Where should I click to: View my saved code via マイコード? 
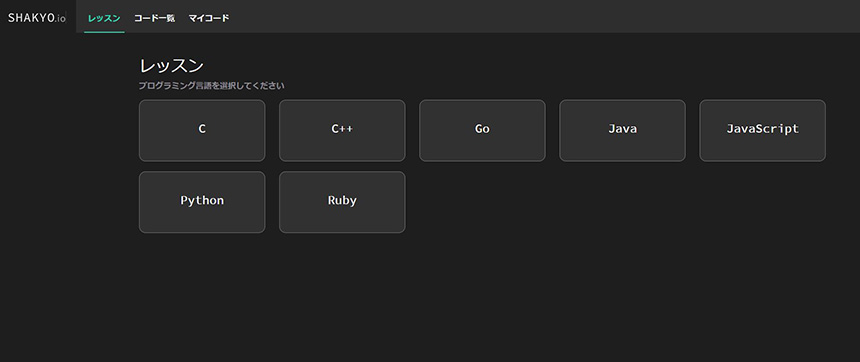pos(209,18)
